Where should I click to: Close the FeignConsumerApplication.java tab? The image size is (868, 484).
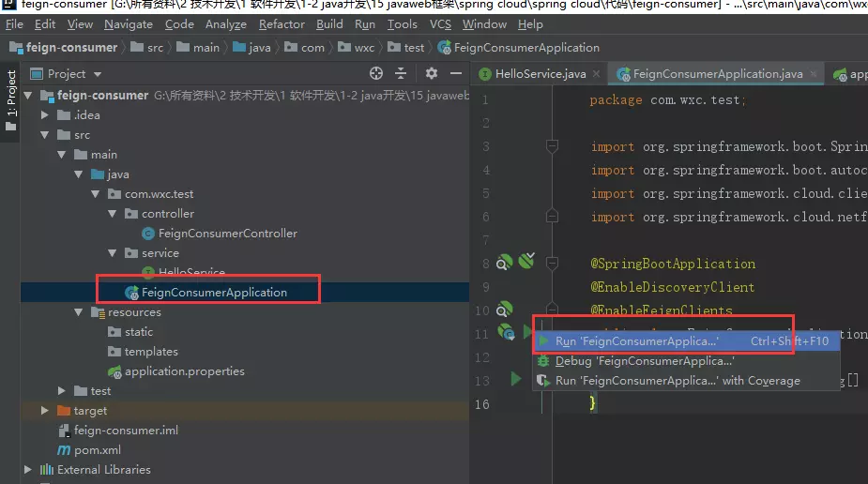tap(814, 73)
